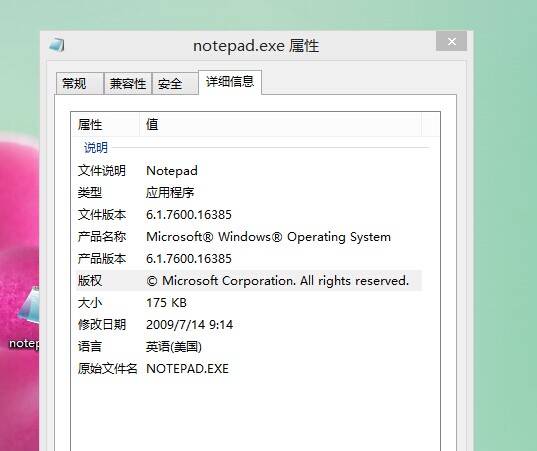Click the NOTEPAD.EXE original filename value

187,369
